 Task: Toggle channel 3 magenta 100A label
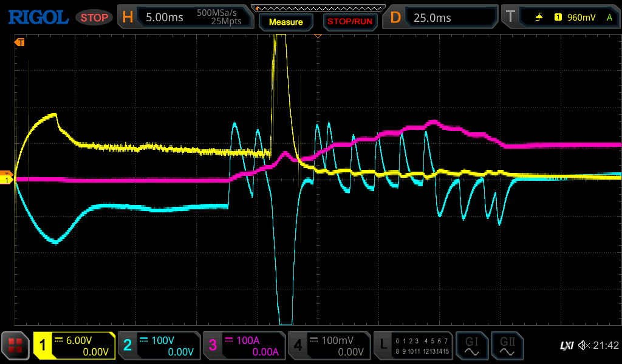pos(244,346)
